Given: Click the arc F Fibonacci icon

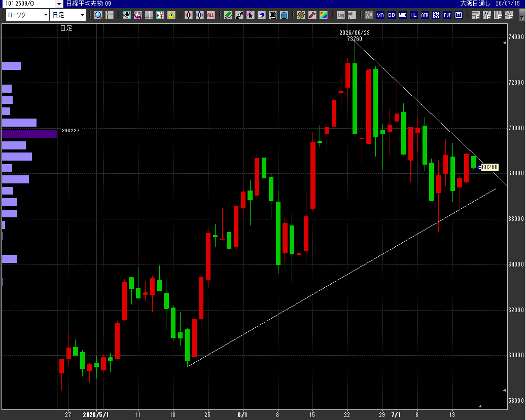Looking at the screenshot, I should 509,15.
